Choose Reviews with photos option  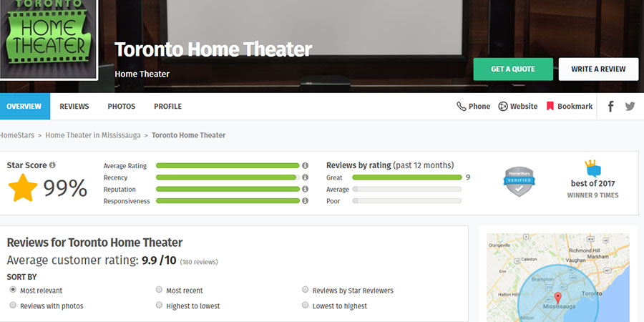pyautogui.click(x=14, y=306)
